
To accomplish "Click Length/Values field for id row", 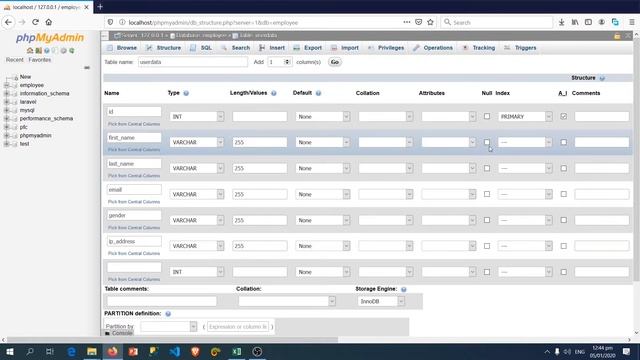I will click(260, 117).
